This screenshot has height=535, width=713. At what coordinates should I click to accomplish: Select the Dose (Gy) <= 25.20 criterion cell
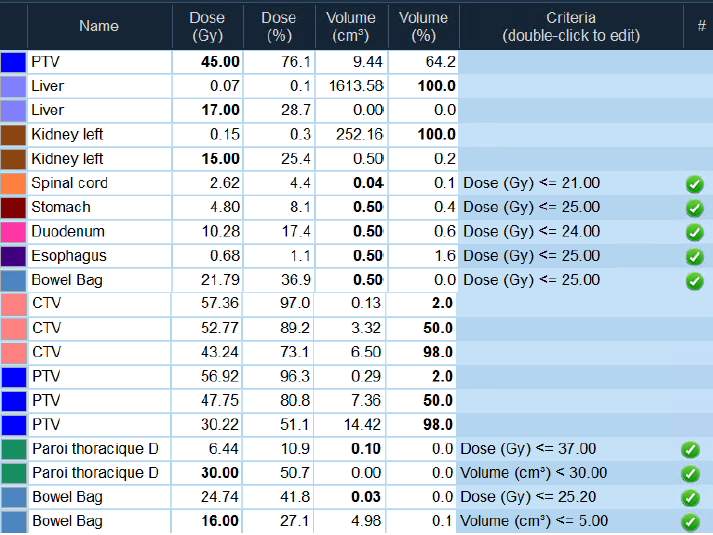531,497
